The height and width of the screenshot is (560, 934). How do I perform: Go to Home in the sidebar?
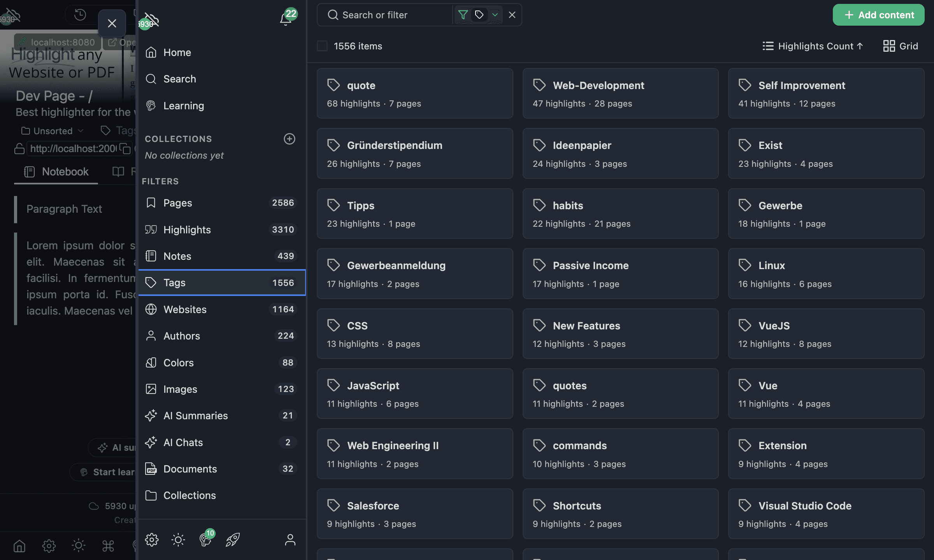[x=222, y=52]
